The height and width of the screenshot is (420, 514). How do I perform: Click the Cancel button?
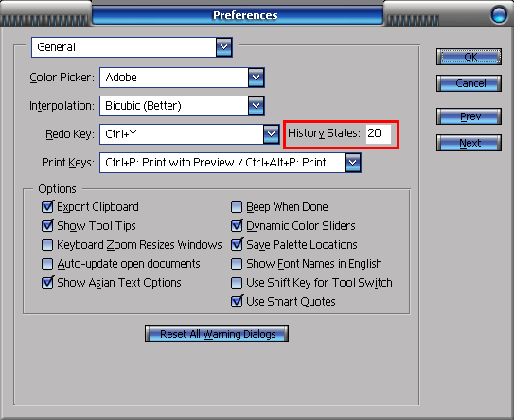click(x=469, y=83)
